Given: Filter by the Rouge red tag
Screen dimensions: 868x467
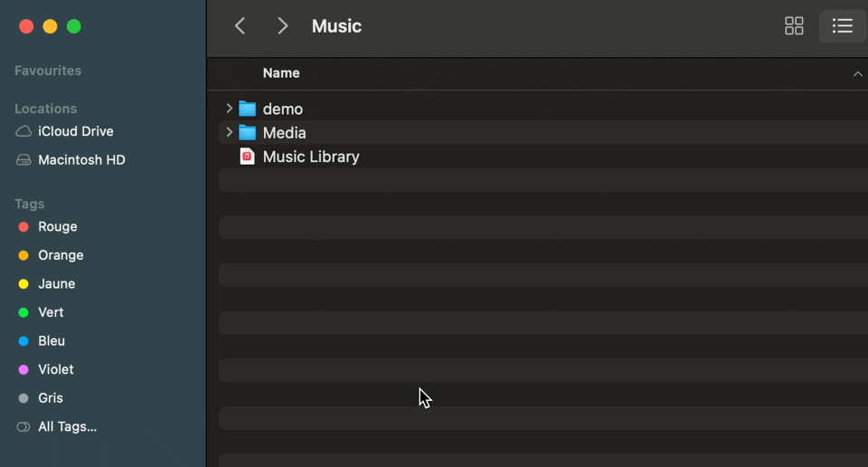Looking at the screenshot, I should point(58,226).
